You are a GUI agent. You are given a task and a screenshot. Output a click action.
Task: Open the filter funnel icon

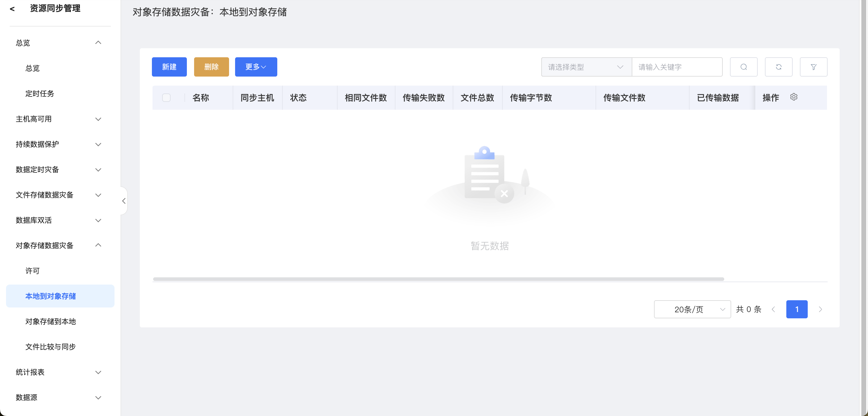click(813, 67)
